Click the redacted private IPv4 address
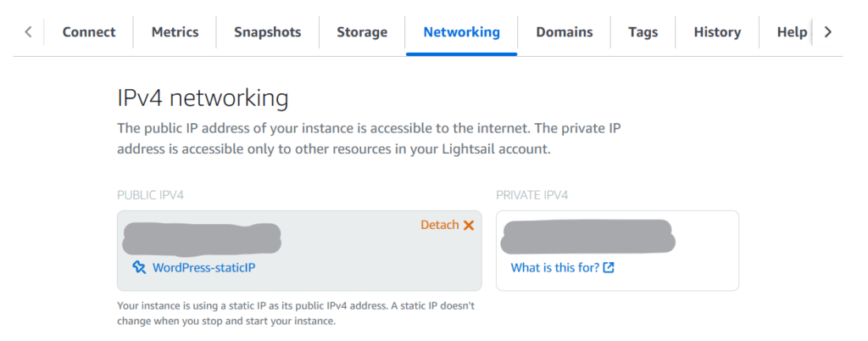The height and width of the screenshot is (341, 868). pyautogui.click(x=587, y=236)
